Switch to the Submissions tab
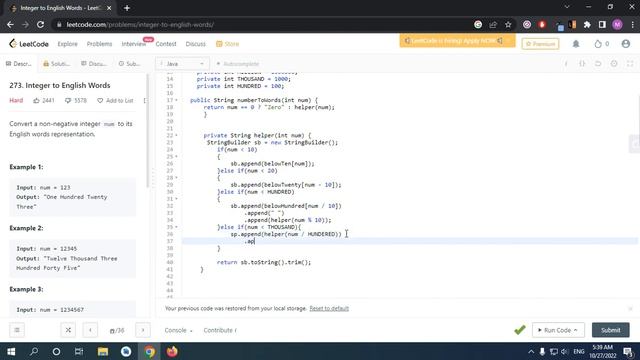Image resolution: width=640 pixels, height=360 pixels. tap(129, 64)
